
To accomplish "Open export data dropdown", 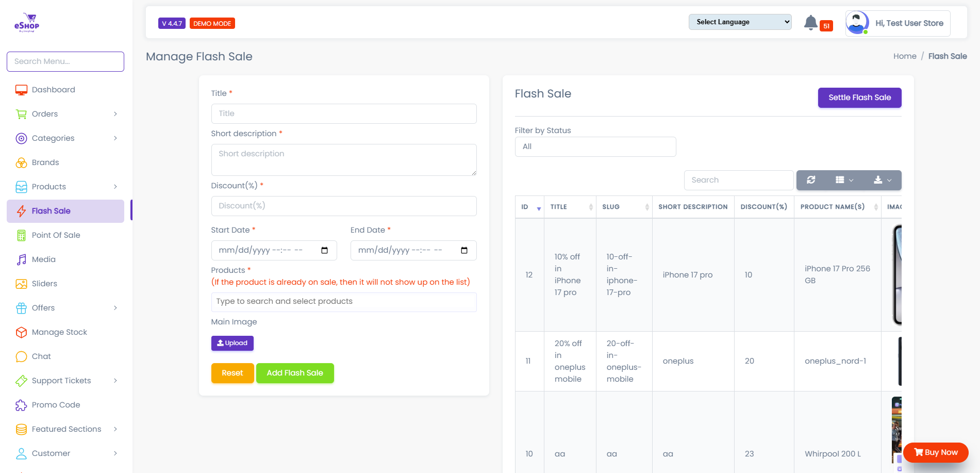I will point(883,180).
